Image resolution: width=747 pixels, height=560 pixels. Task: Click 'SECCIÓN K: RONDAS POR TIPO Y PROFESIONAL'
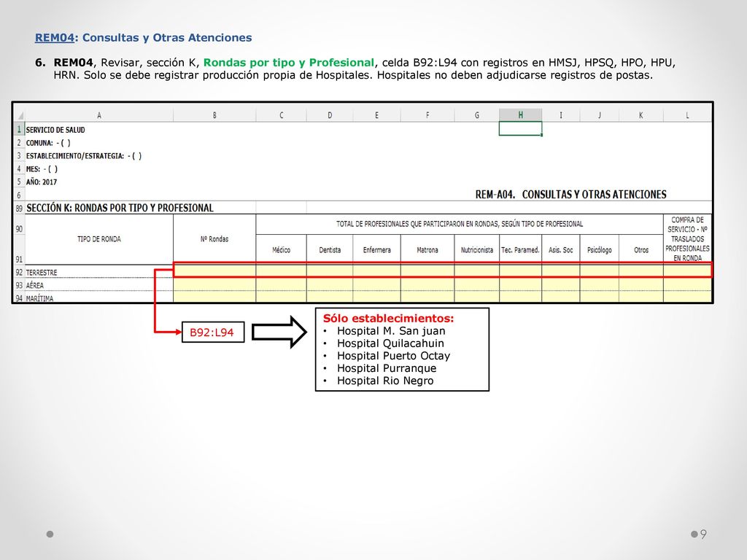click(x=120, y=208)
